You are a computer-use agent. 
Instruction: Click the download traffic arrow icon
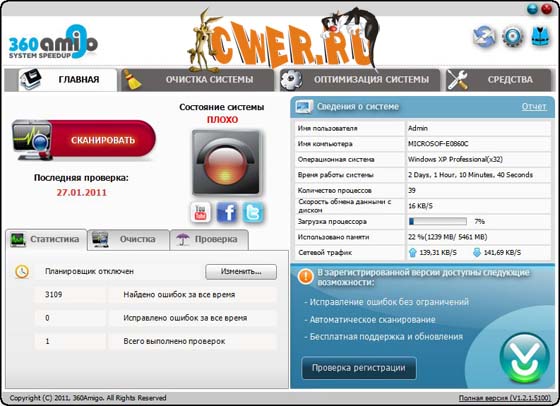pos(477,252)
